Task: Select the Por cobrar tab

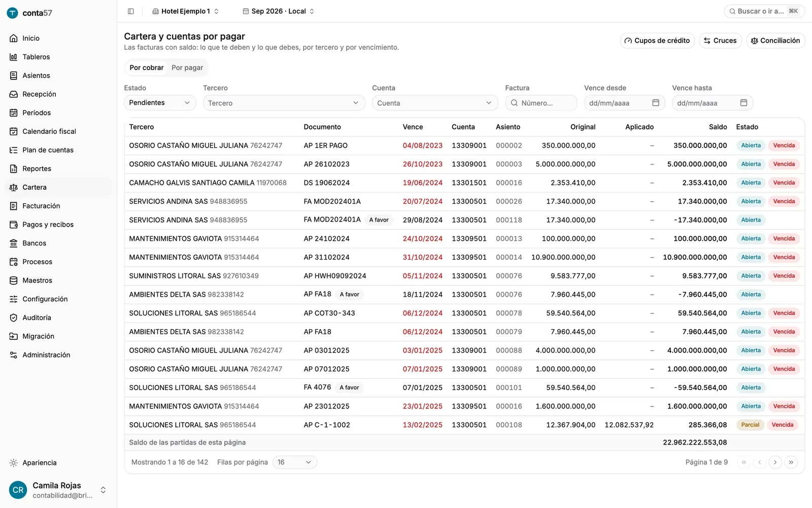Action: [x=146, y=68]
